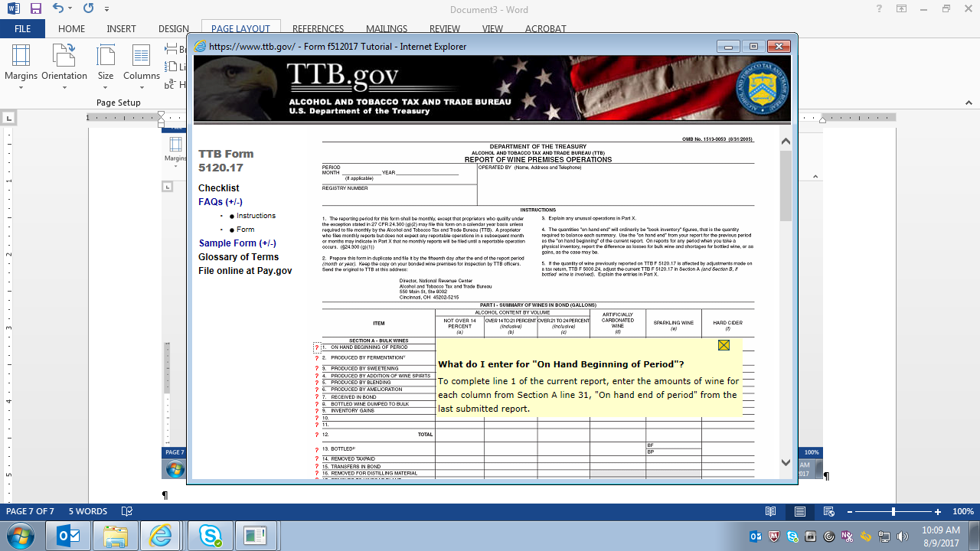Switch to Print Layout view in status bar
Screen dimensions: 980x551
point(799,511)
